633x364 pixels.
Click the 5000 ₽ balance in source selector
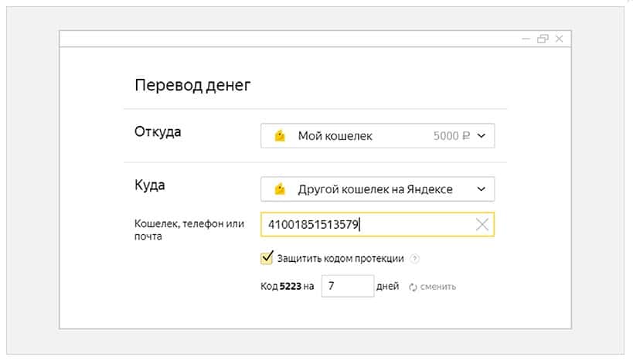[x=451, y=136]
